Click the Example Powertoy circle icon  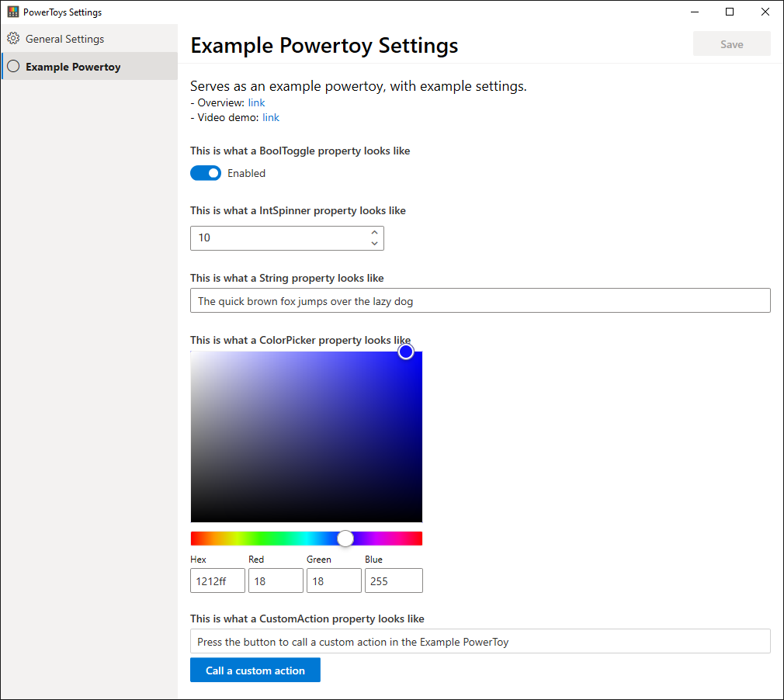[x=12, y=67]
